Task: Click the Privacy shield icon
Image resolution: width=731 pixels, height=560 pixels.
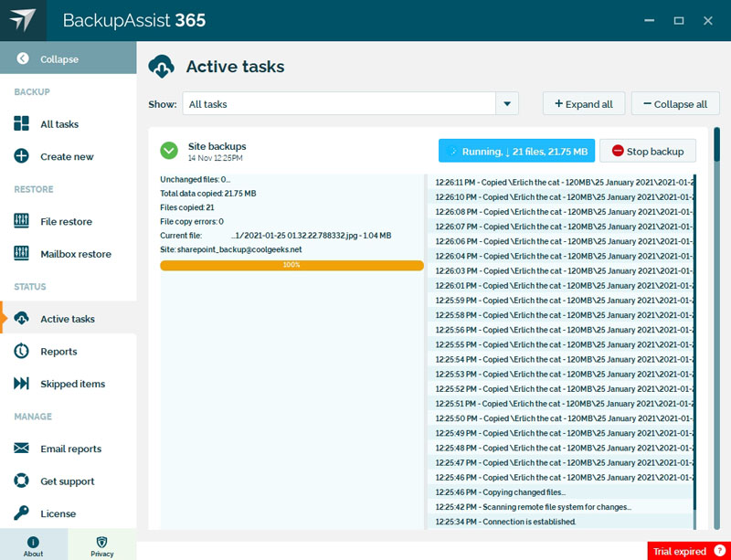Action: (x=101, y=542)
